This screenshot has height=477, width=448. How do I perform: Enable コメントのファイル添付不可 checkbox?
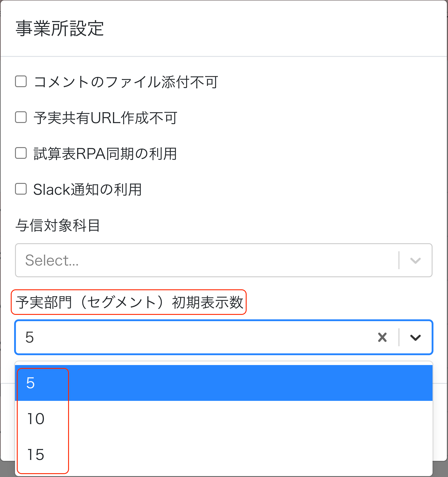[21, 81]
